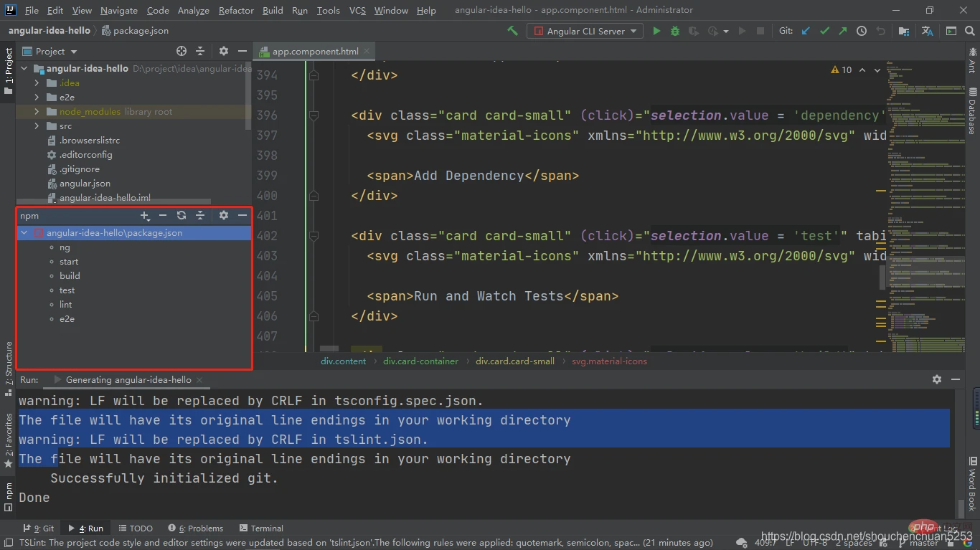Open profiler run dropdown arrow in toolbar
Viewport: 980px width, 550px height.
(726, 31)
